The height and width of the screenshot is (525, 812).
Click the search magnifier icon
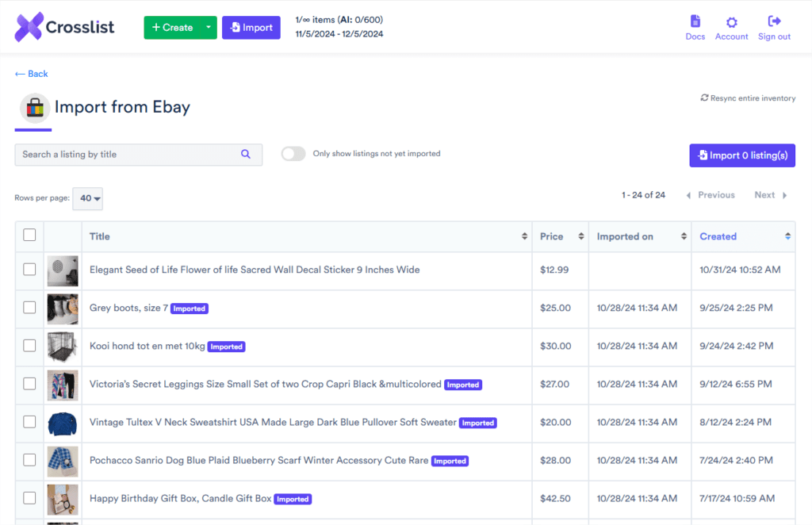[x=246, y=155]
